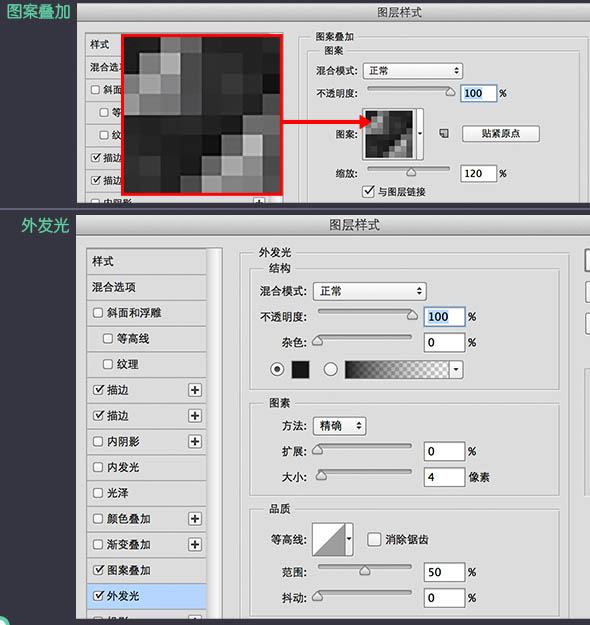Click the 大小 slider handle
The width and height of the screenshot is (590, 625).
(x=321, y=476)
